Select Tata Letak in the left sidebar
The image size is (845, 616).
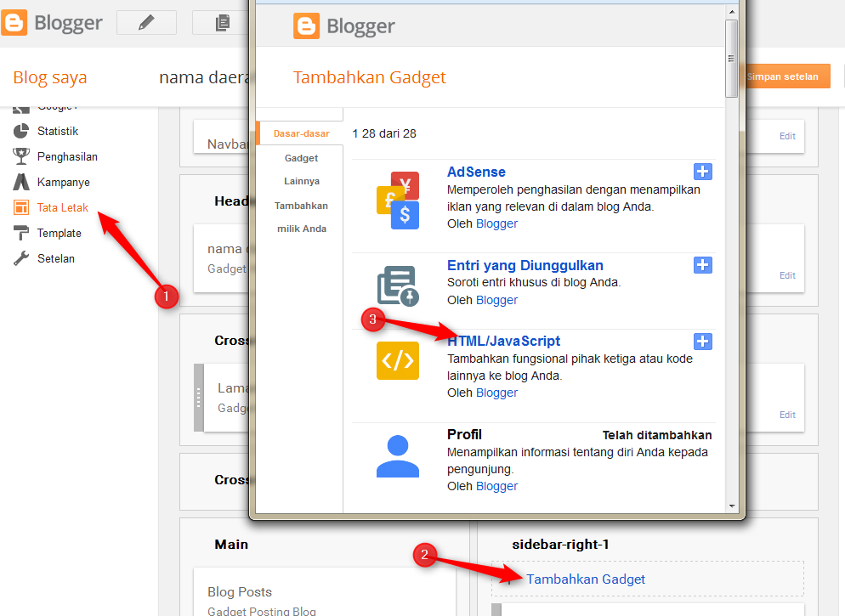(63, 207)
